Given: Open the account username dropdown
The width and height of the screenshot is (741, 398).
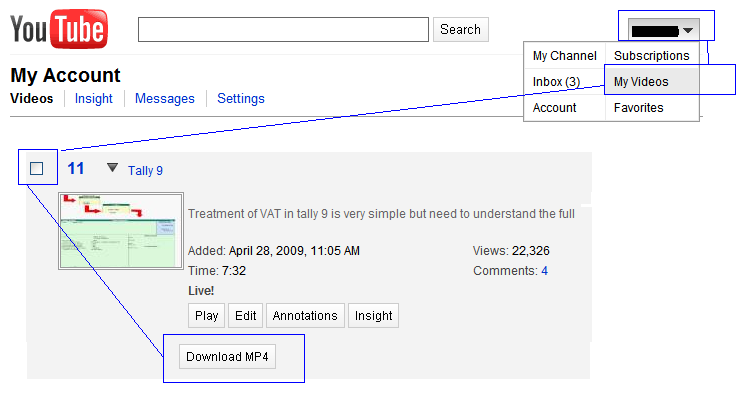Looking at the screenshot, I should pos(663,31).
